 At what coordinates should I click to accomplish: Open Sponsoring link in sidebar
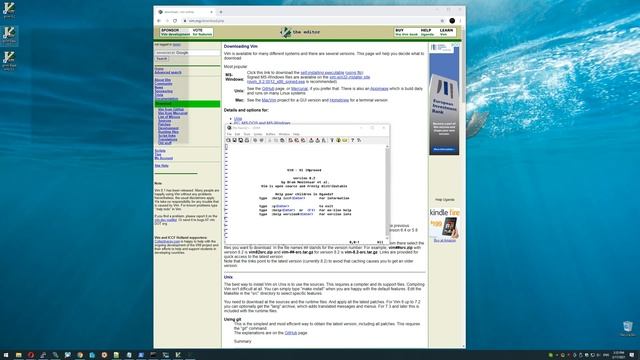[x=164, y=91]
